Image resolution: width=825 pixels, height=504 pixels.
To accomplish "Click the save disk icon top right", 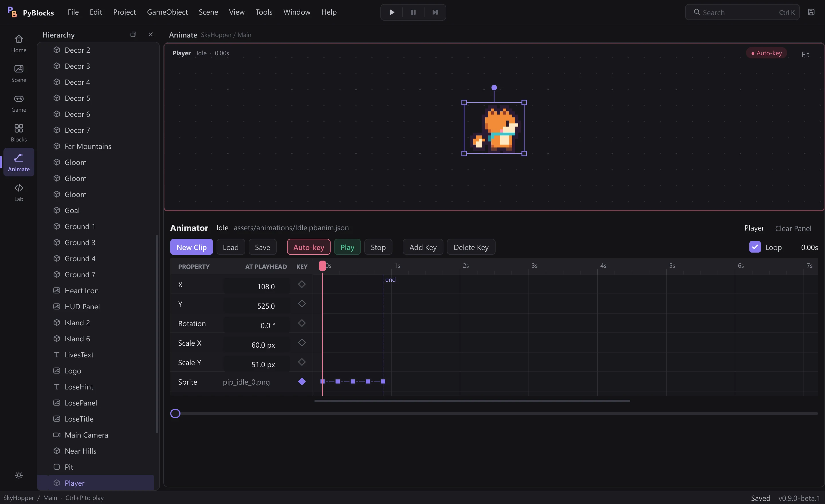I will coord(811,12).
